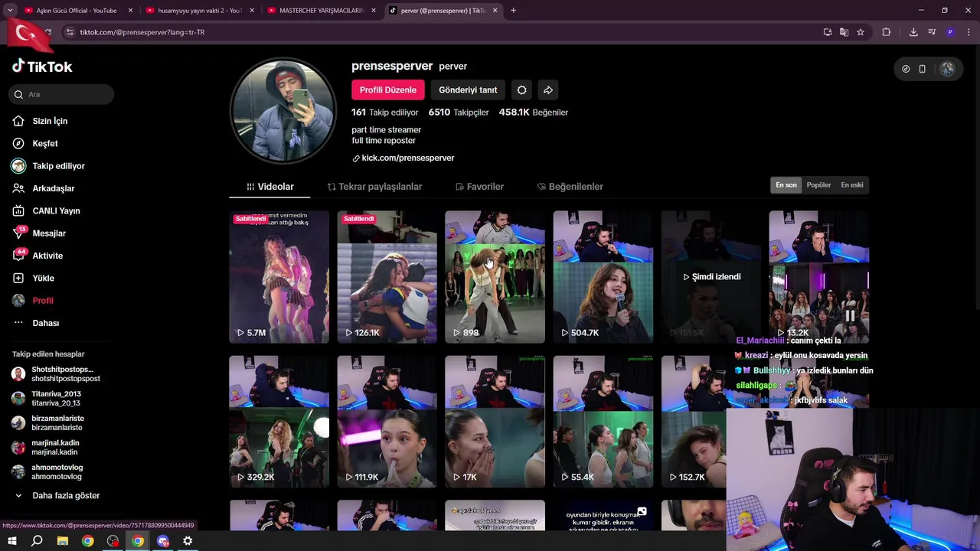980x551 pixels.
Task: Open Chrome extensions puzzle icon
Action: pyautogui.click(x=887, y=32)
